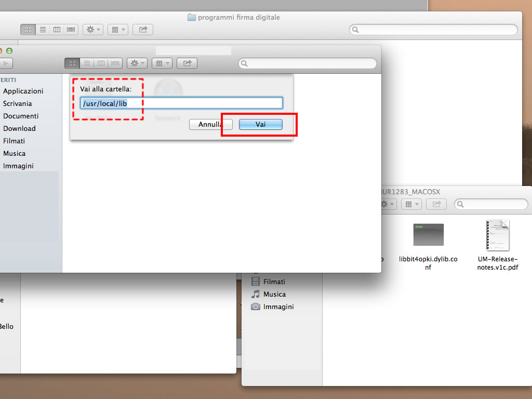Open Applicazioni in the sidebar

[23, 91]
